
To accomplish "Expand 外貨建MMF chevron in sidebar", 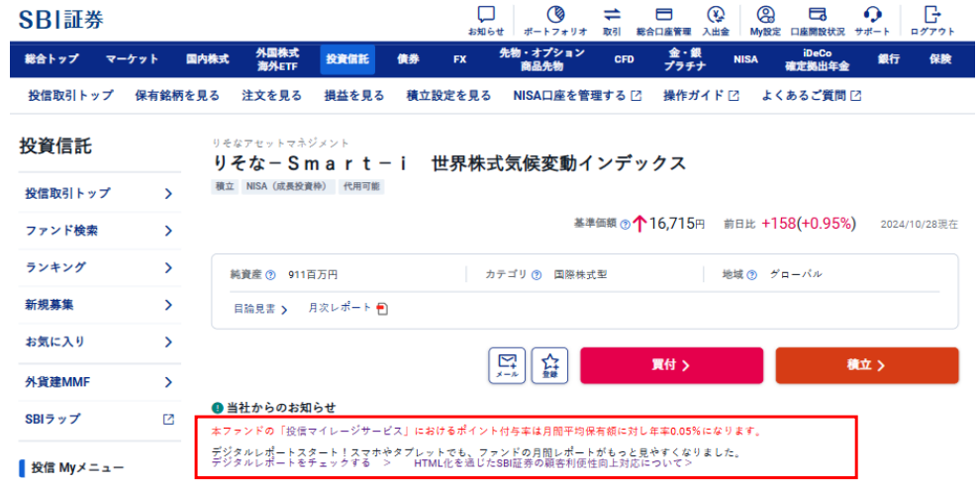I will point(168,382).
